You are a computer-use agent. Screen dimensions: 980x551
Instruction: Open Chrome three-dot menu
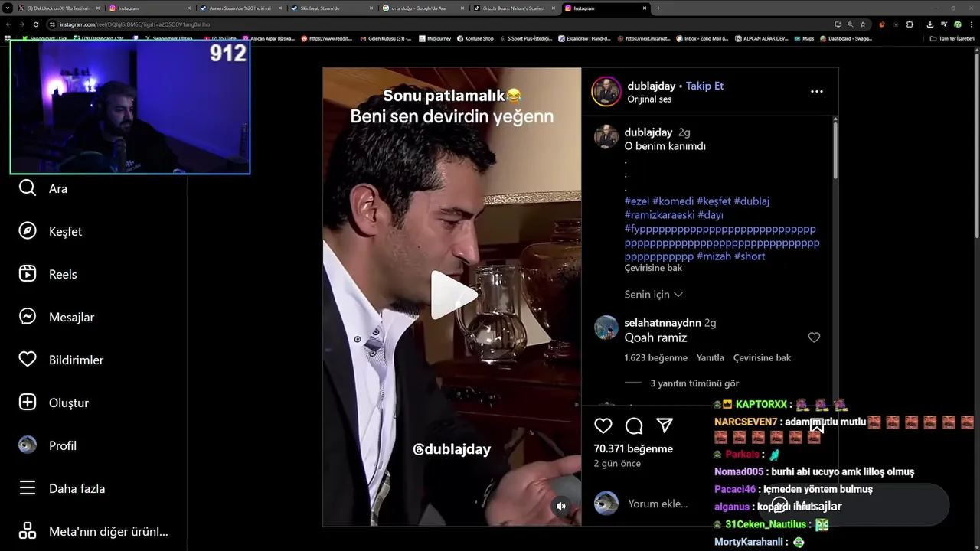[x=971, y=24]
